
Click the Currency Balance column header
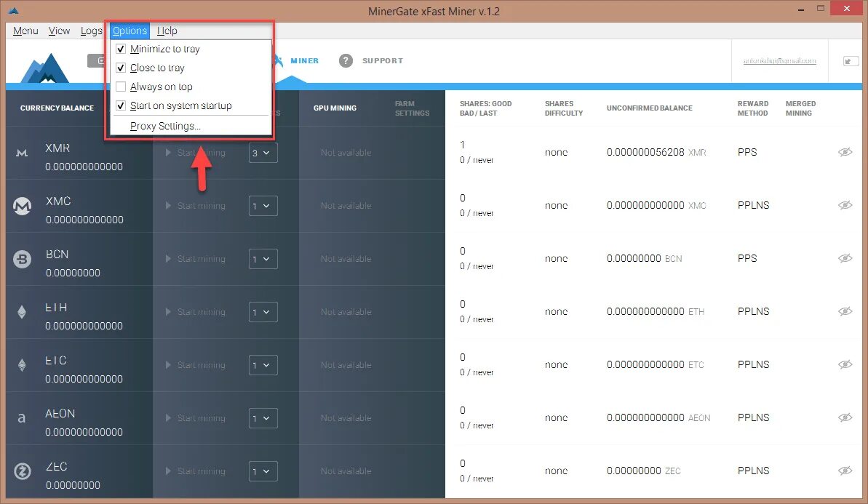coord(57,108)
